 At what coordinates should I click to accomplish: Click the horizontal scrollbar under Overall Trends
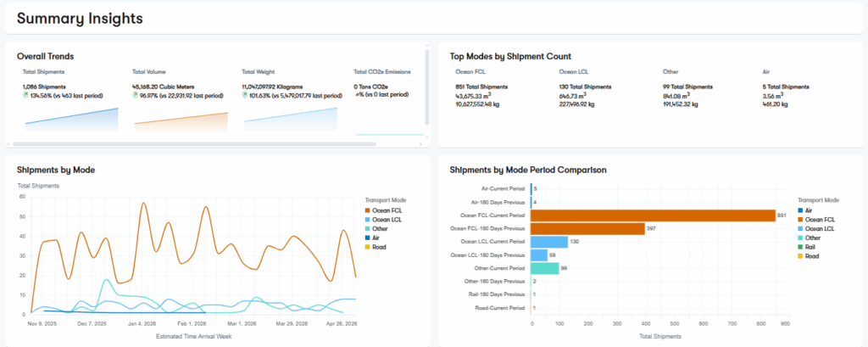click(x=194, y=144)
